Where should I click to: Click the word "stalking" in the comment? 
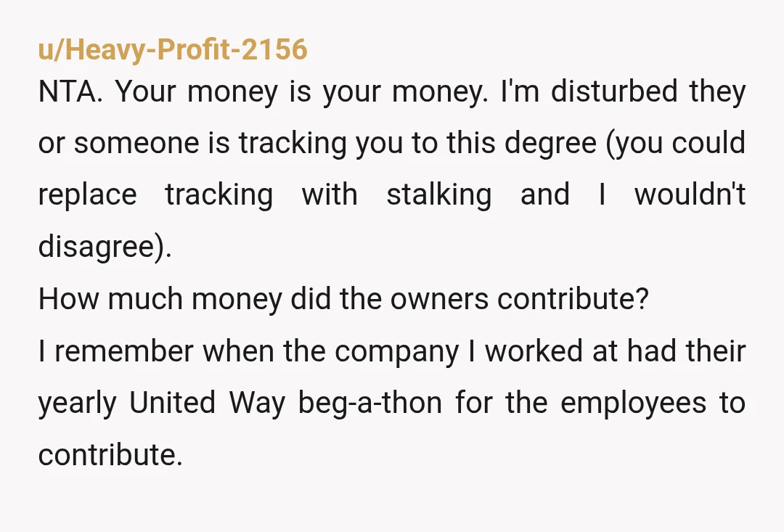tap(439, 195)
